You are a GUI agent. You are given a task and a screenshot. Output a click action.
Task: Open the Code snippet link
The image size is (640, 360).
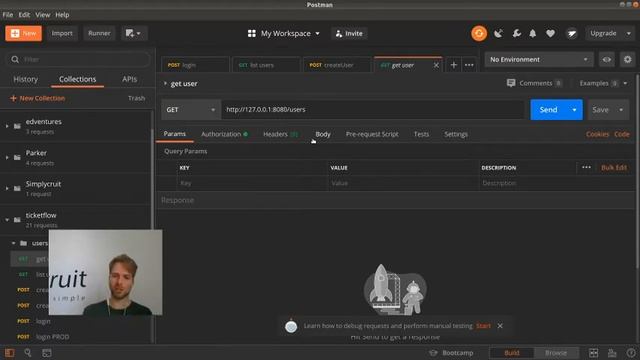point(622,134)
